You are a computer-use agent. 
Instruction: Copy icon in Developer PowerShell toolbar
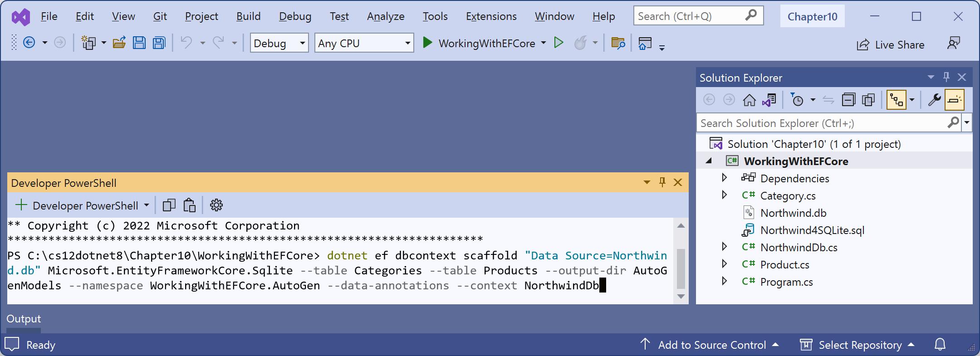(x=169, y=205)
